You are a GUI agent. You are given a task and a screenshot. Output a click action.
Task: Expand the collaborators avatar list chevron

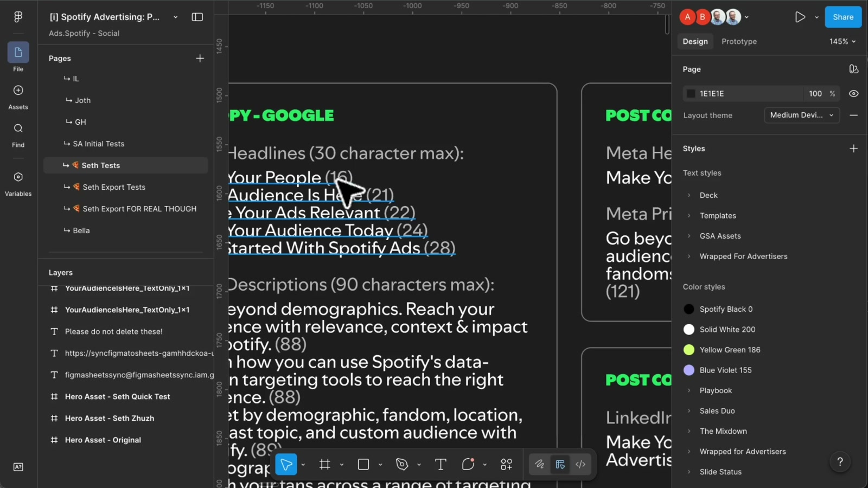click(x=746, y=17)
